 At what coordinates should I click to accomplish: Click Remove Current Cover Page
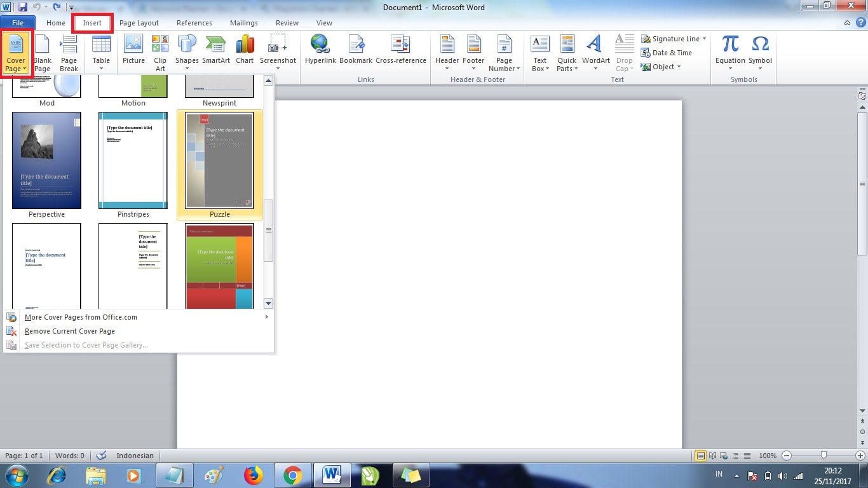69,331
